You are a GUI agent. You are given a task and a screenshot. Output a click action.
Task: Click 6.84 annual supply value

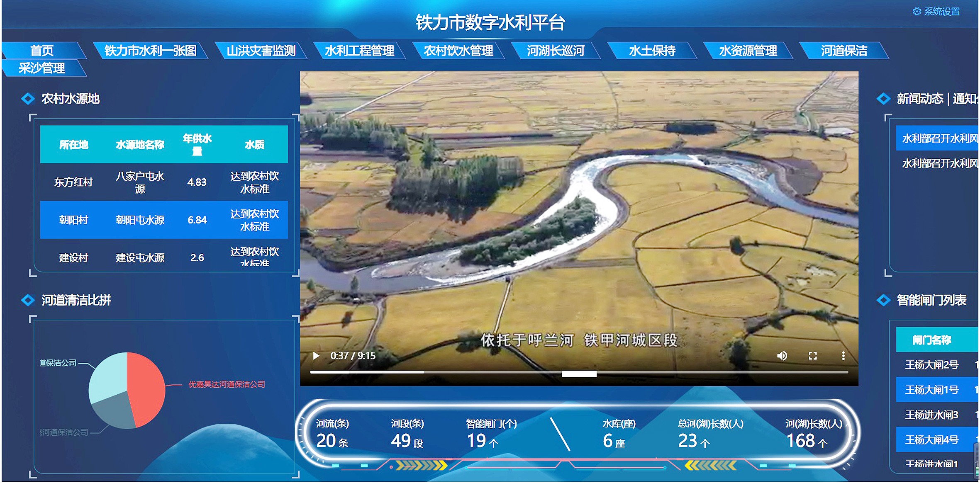coord(197,220)
